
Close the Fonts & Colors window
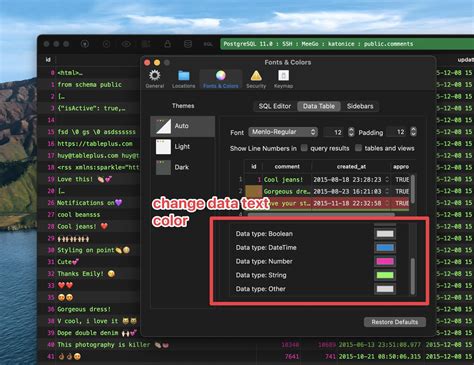(x=147, y=62)
